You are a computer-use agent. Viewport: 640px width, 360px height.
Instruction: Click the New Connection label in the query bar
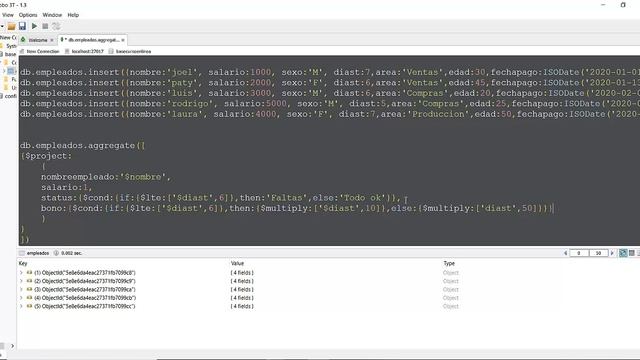(x=43, y=51)
